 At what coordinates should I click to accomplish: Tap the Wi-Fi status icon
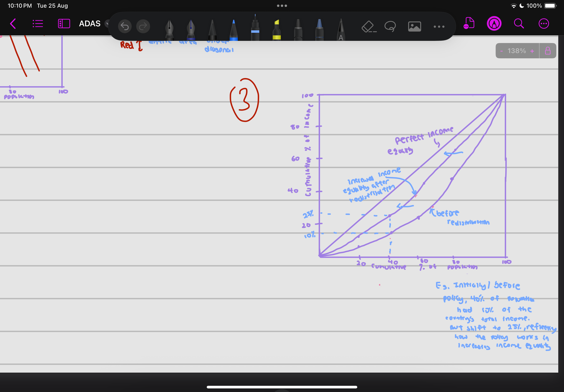pos(513,6)
